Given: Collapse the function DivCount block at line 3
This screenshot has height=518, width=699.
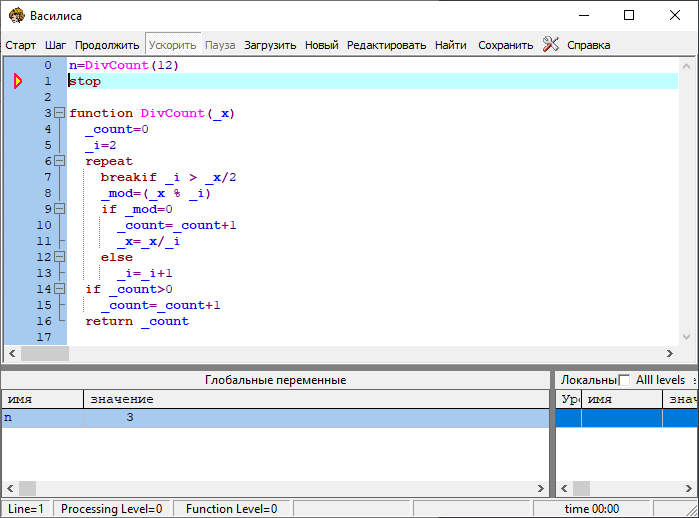Looking at the screenshot, I should point(59,113).
